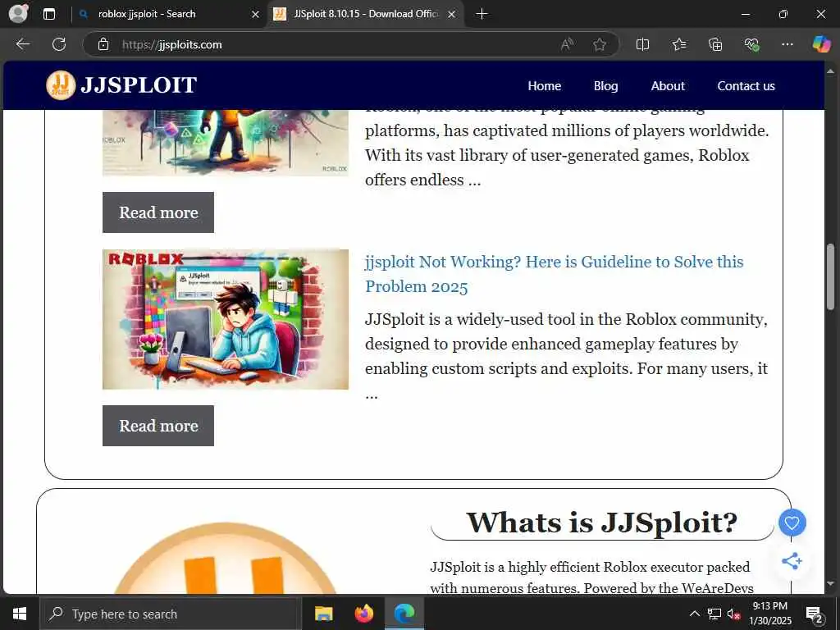The image size is (840, 630).
Task: Open the Copilot sidebar icon
Action: [821, 44]
